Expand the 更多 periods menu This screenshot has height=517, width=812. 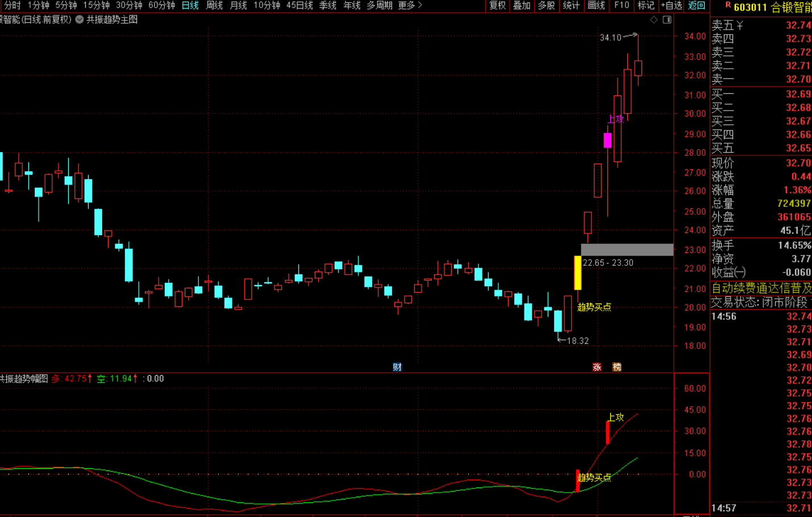point(410,5)
